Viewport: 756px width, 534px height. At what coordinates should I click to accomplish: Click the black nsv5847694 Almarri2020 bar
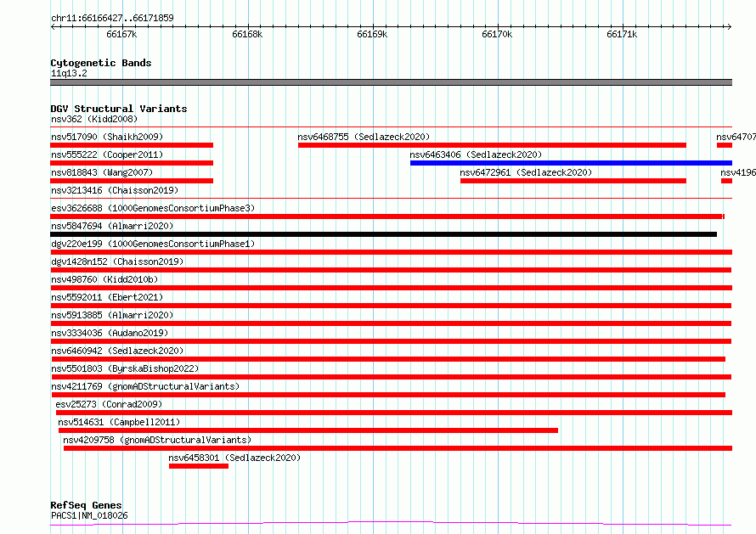[383, 234]
